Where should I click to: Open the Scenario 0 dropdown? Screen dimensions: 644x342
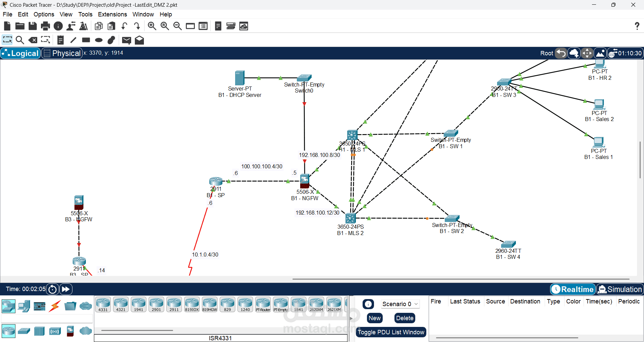[400, 304]
